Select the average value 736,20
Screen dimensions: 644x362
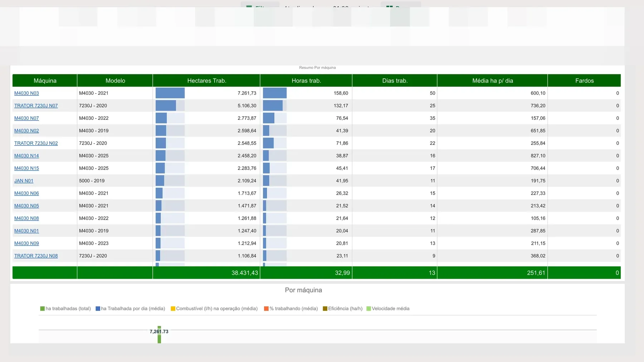pyautogui.click(x=538, y=106)
